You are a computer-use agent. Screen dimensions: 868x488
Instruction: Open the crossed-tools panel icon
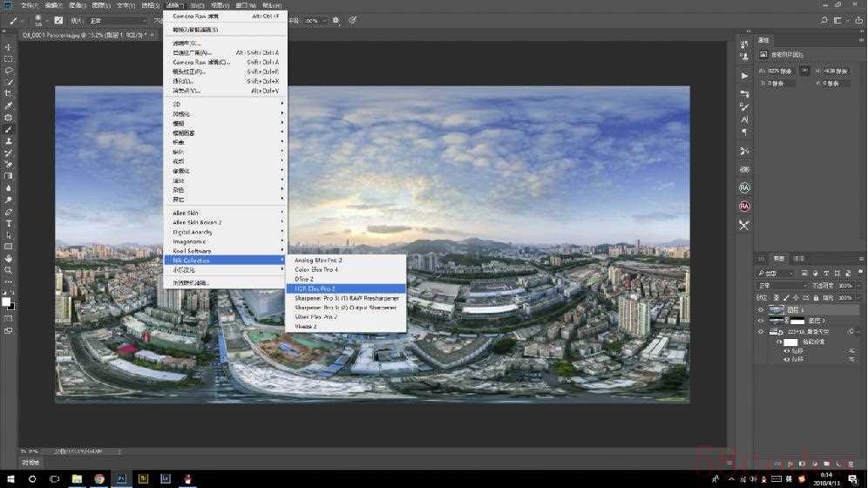(x=744, y=225)
